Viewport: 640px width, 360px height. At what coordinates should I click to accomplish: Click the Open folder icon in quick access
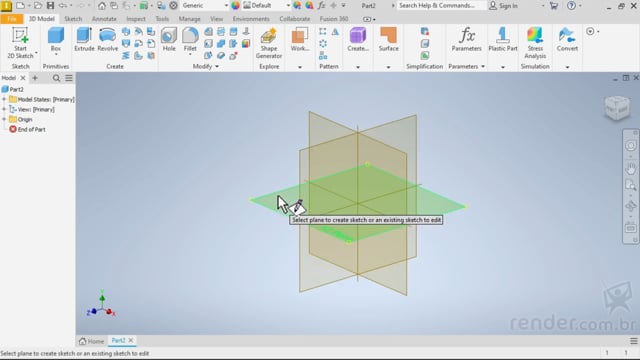38,6
